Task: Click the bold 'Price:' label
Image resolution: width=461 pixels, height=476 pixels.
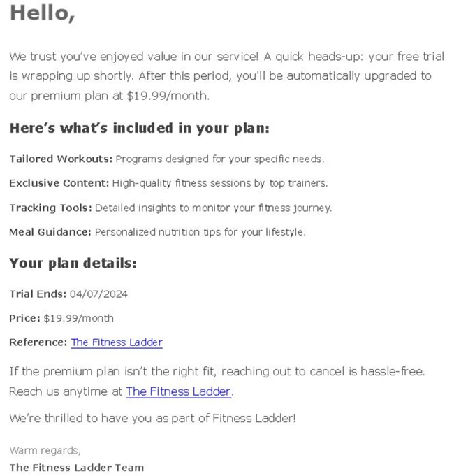Action: tap(24, 318)
